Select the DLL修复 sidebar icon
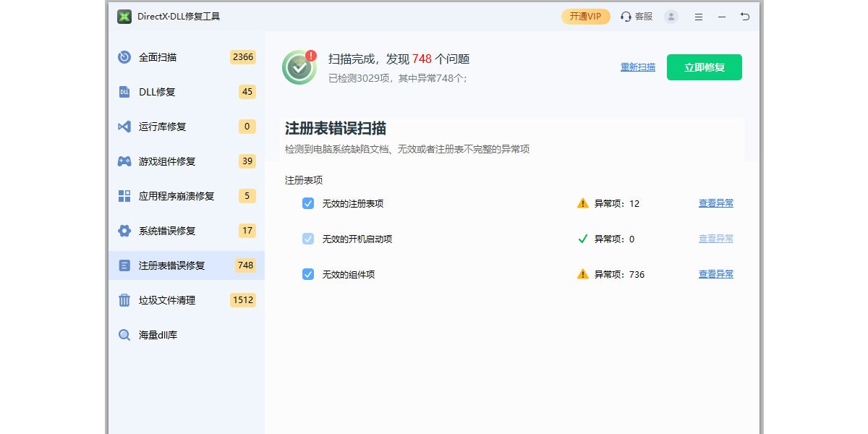The image size is (868, 434). (124, 92)
